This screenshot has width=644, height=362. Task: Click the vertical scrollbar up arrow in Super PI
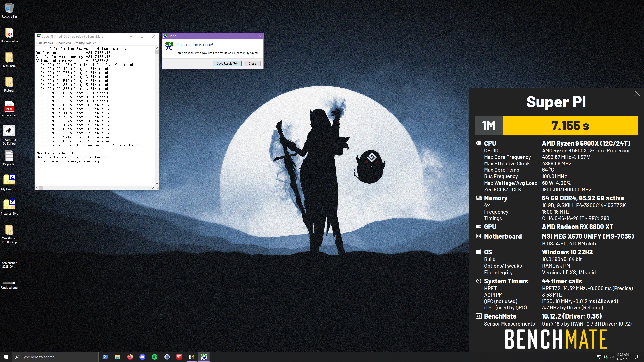(157, 48)
